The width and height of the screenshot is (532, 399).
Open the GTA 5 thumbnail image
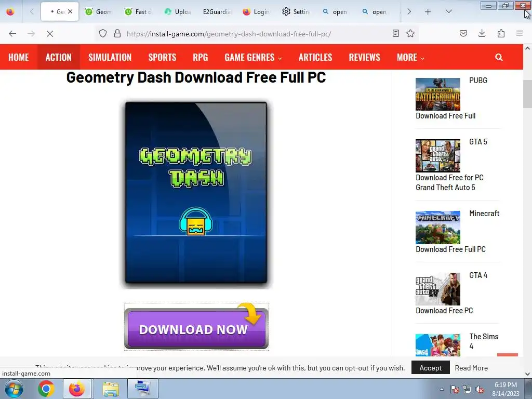point(438,156)
